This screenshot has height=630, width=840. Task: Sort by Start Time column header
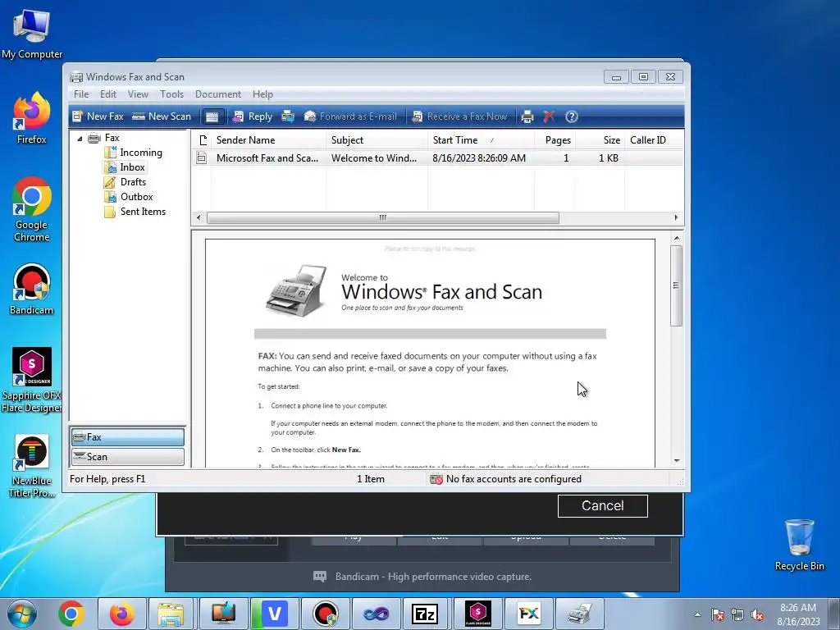(x=481, y=140)
